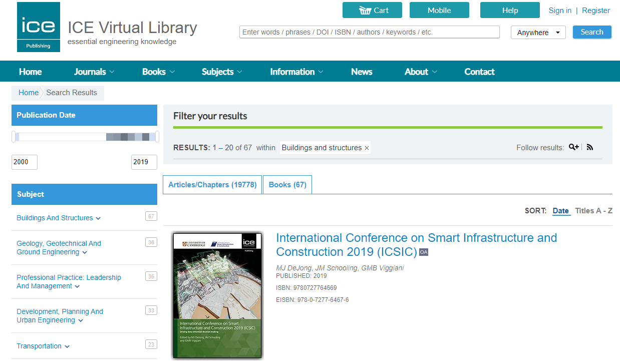Click the publication date histogram track
Screen dimensions: 620x364
click(86, 137)
